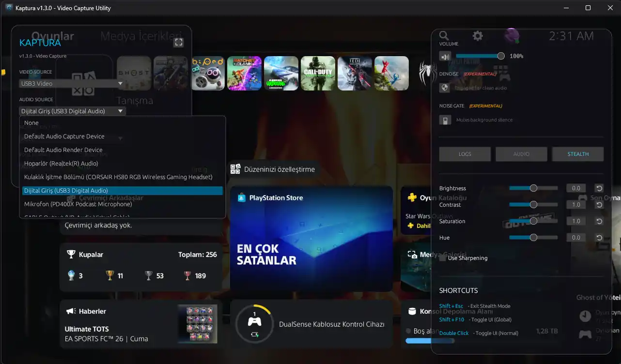This screenshot has width=621, height=364.
Task: Select the Ghost game icon
Action: [134, 74]
